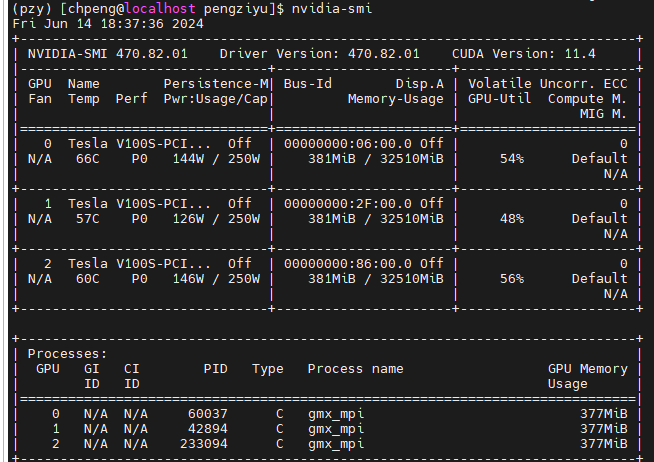Image resolution: width=654 pixels, height=462 pixels.
Task: Click the "PID" column header
Action: [x=216, y=369]
